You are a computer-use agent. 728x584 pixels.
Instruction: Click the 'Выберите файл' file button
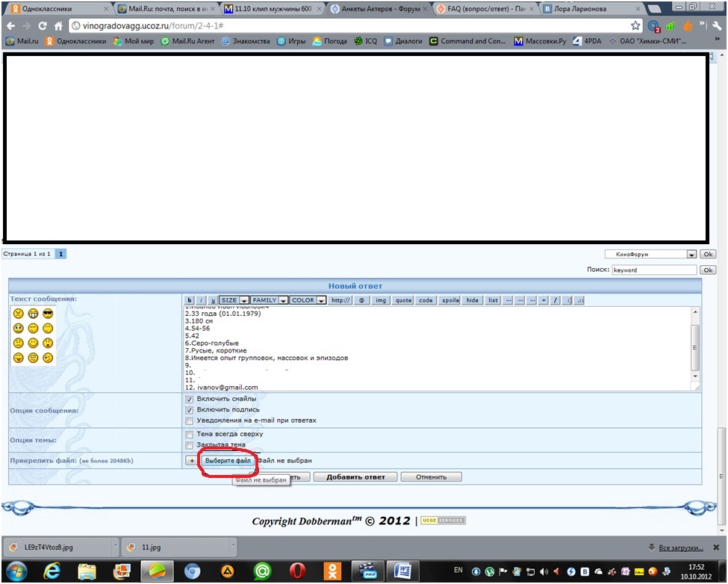pos(228,461)
